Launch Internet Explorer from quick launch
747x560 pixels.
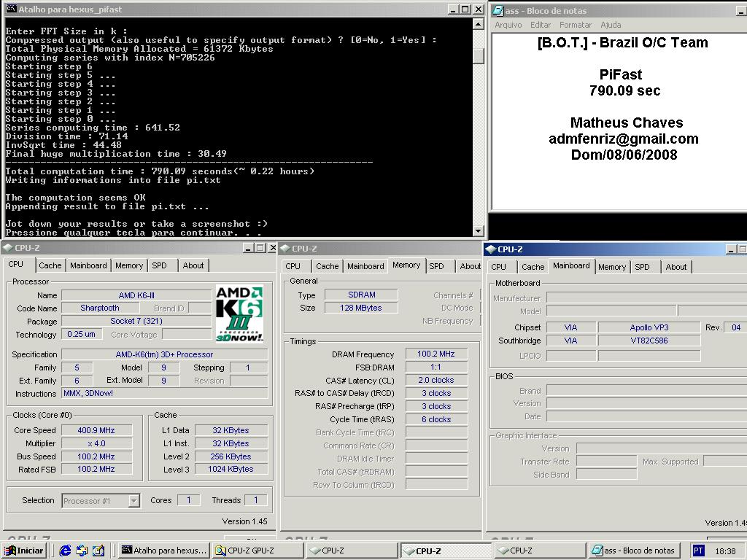click(65, 551)
